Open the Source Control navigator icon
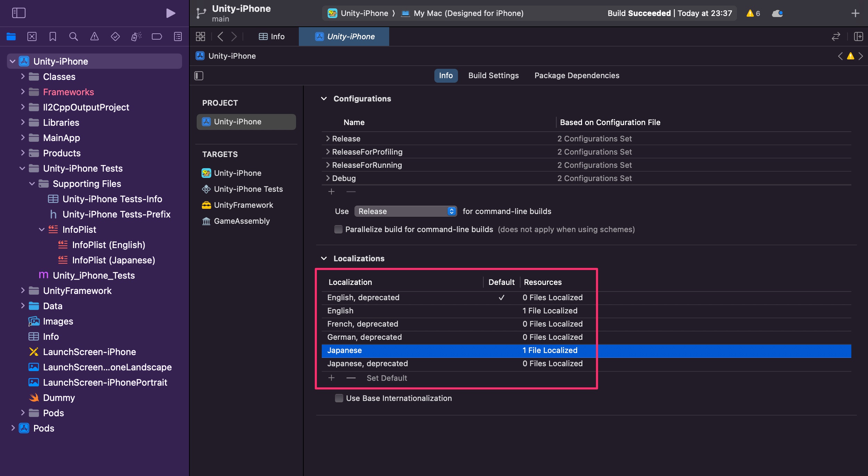The height and width of the screenshot is (476, 868). (32, 36)
